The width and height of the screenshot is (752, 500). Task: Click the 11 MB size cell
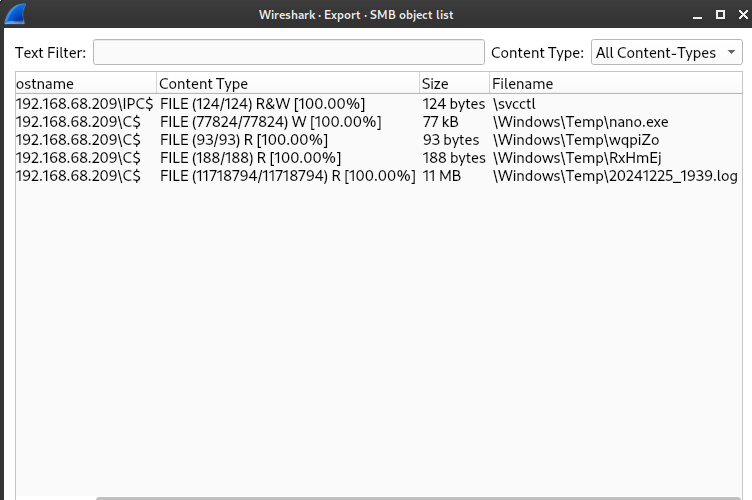click(441, 176)
